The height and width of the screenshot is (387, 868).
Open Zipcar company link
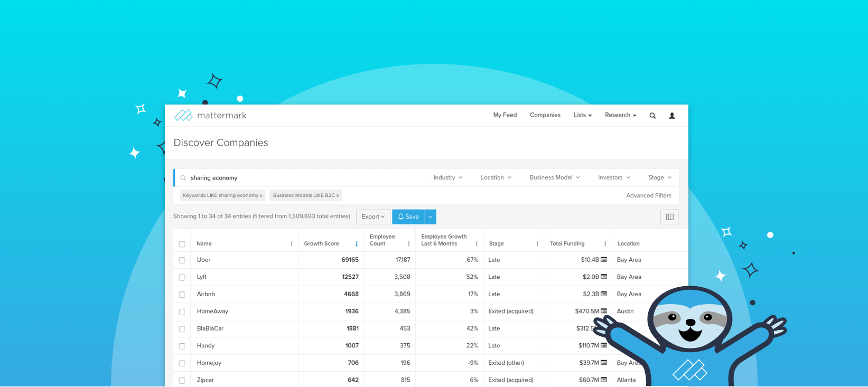(x=206, y=380)
